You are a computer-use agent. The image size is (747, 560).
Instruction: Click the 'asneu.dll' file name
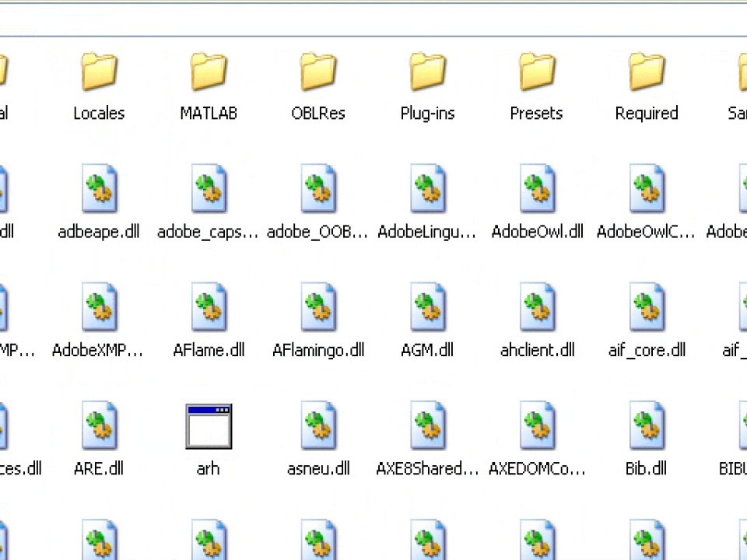pos(318,469)
